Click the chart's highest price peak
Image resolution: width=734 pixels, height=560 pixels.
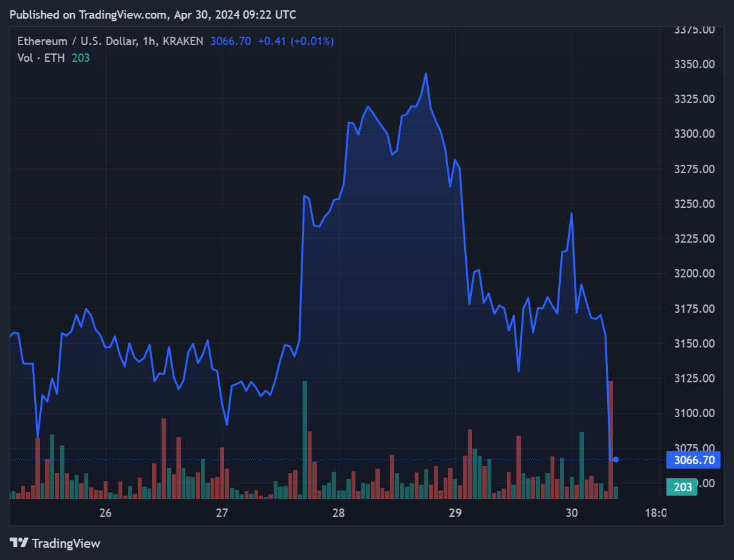tap(426, 74)
